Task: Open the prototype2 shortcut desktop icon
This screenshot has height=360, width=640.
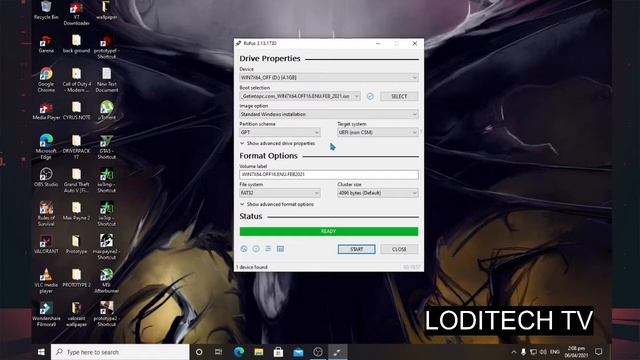Action: click(107, 314)
